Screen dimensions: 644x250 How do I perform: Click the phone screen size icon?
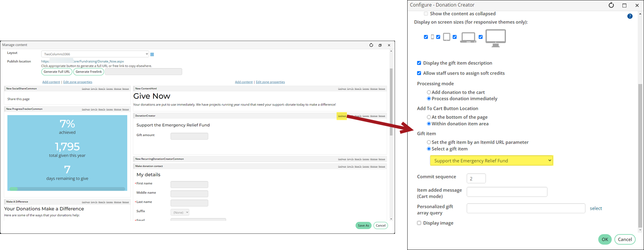[432, 37]
